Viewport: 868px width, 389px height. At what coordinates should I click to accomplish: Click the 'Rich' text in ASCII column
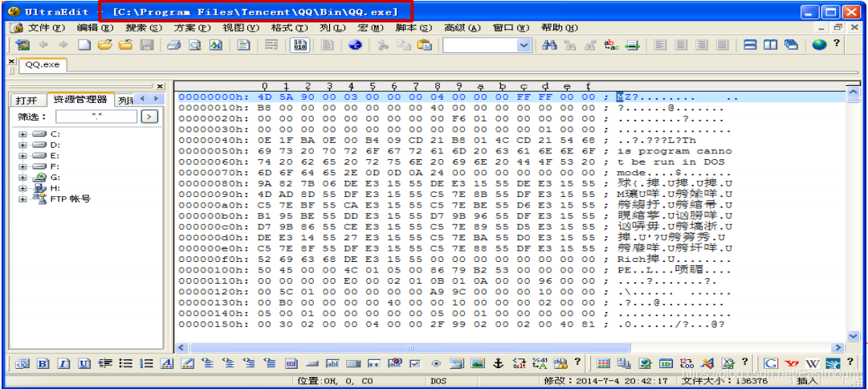coord(632,260)
